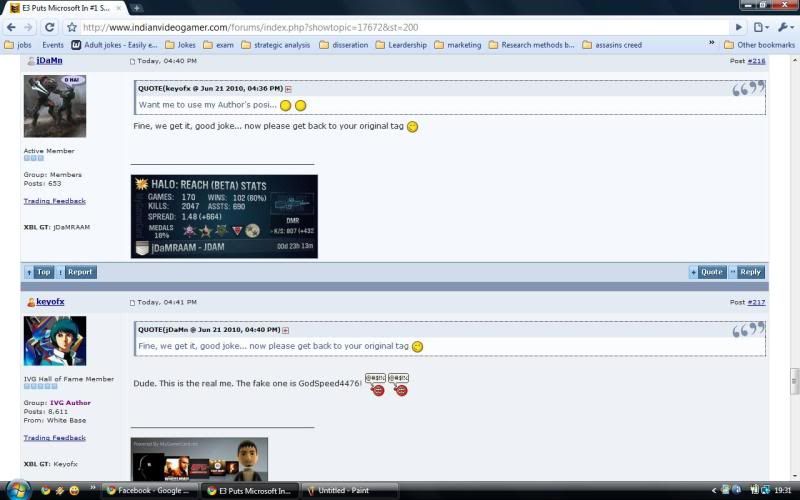View the Halo Reach stats signature image
Image resolution: width=800 pixels, height=500 pixels.
[224, 216]
